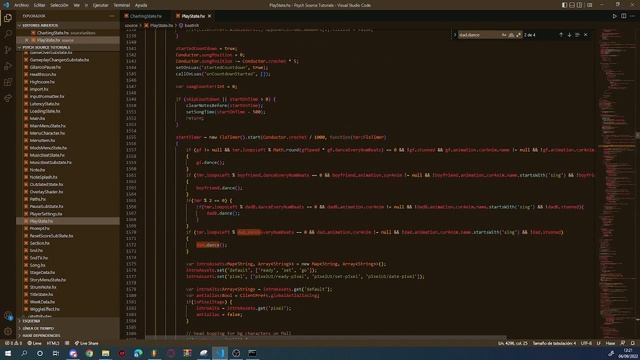The image size is (640, 360).
Task: Open MainMenuState.hx in the file tree
Action: (x=47, y=126)
